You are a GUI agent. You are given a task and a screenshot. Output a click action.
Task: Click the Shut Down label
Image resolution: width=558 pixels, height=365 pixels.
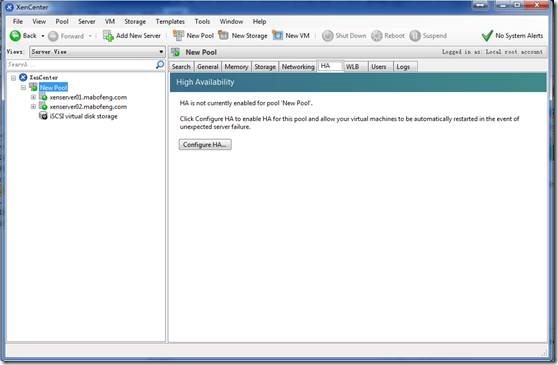tap(351, 36)
